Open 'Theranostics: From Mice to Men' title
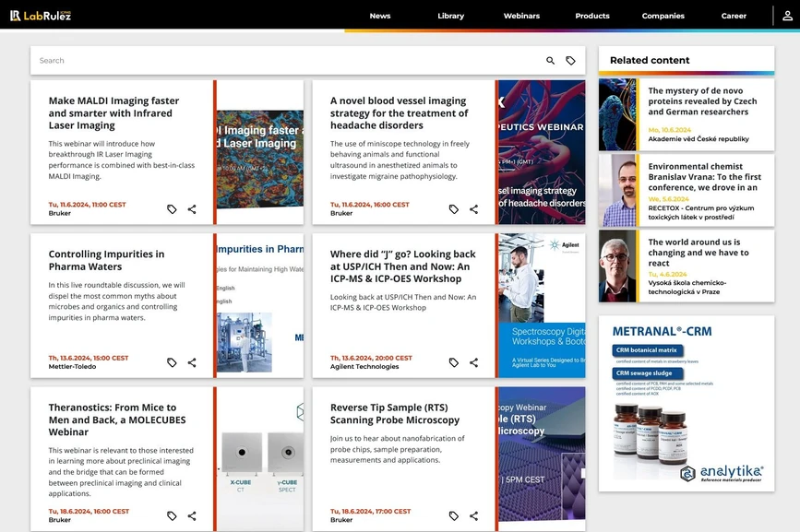This screenshot has width=800, height=532. coord(117,420)
